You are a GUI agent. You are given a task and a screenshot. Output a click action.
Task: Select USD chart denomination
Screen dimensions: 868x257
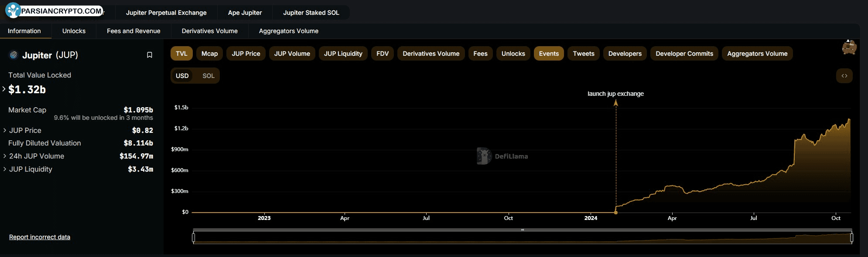[182, 76]
